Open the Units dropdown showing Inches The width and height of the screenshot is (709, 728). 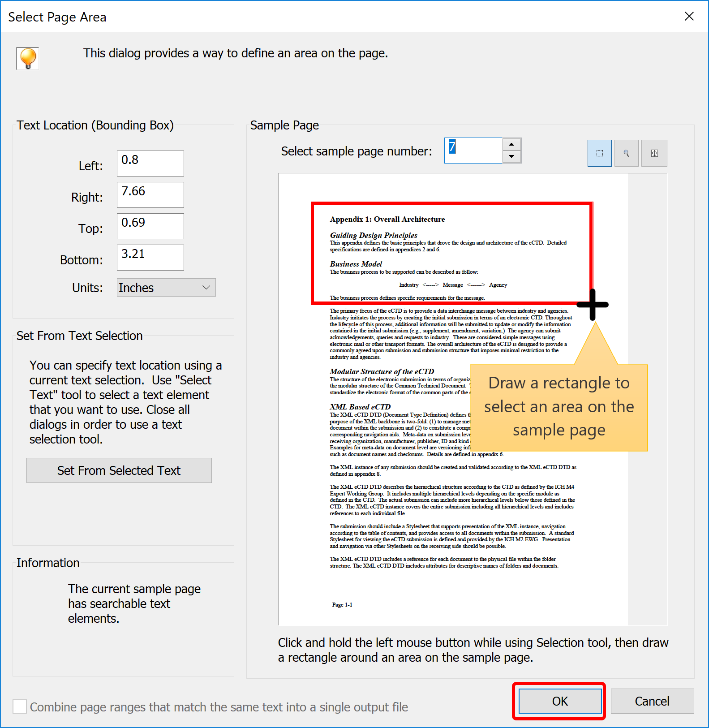(x=166, y=288)
